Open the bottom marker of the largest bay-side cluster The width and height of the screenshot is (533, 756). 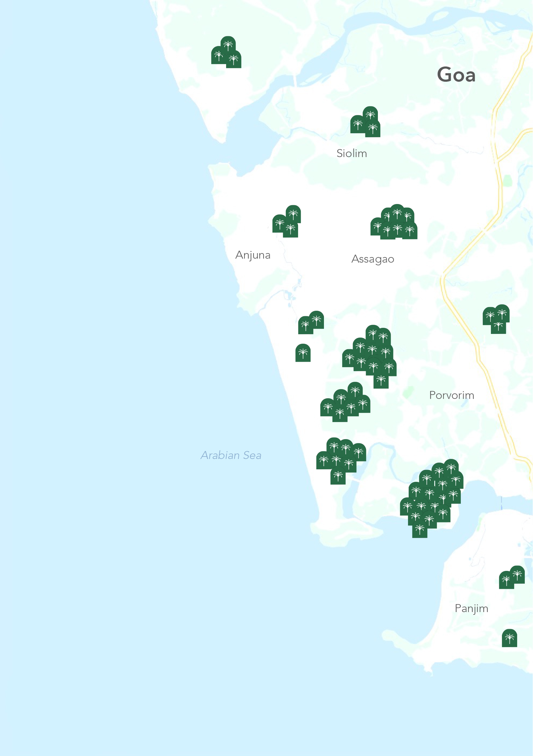pyautogui.click(x=420, y=528)
